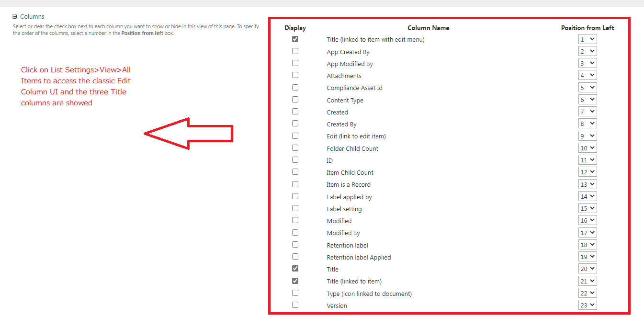The image size is (644, 317).
Task: Check the Attachments display checkbox
Action: click(x=295, y=75)
